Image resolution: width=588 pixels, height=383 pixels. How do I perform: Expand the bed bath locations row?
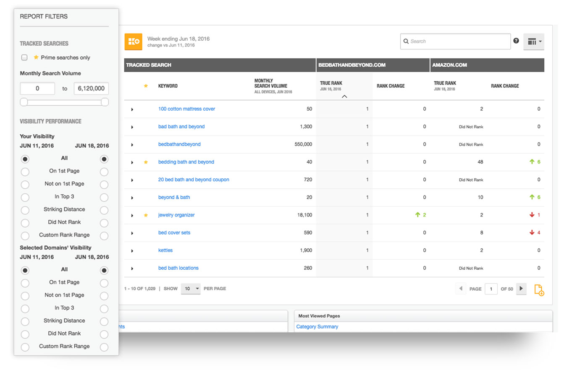(132, 268)
